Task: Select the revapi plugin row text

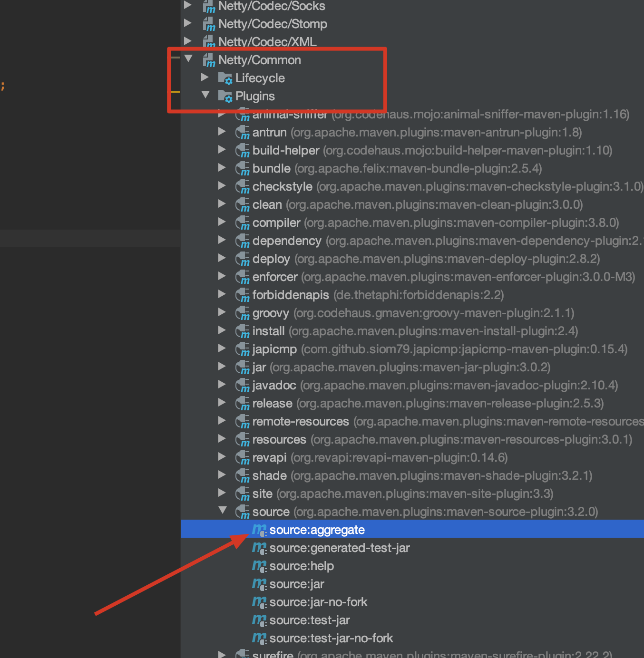Action: point(380,457)
